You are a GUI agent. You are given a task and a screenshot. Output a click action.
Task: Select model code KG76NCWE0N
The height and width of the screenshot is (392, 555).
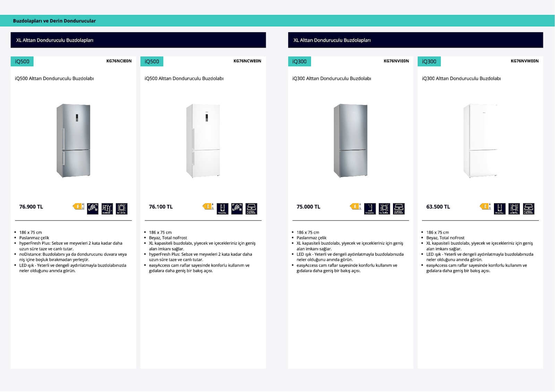point(247,61)
